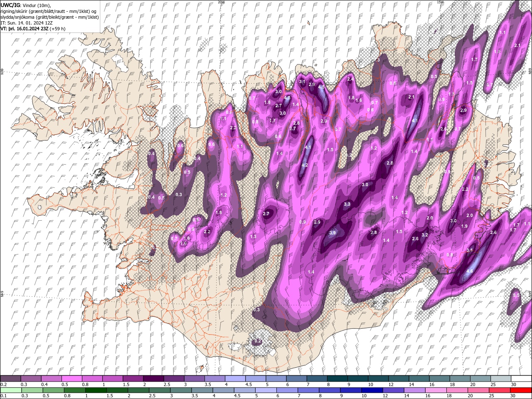
Task: Click the palest green 0.1–0.3 rain swatch
Action: 10,390
